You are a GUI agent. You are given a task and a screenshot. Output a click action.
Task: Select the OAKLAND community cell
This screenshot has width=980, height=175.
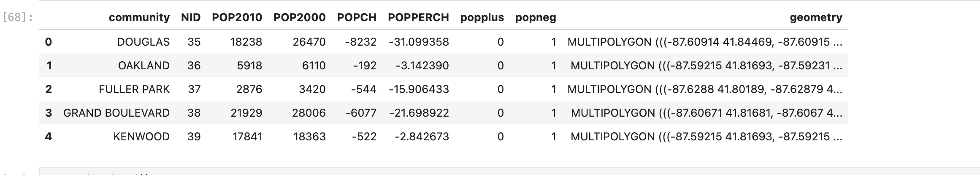coord(144,66)
